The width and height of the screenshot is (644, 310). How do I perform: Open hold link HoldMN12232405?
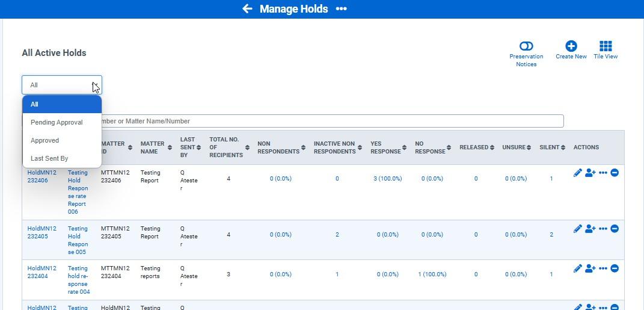click(42, 232)
